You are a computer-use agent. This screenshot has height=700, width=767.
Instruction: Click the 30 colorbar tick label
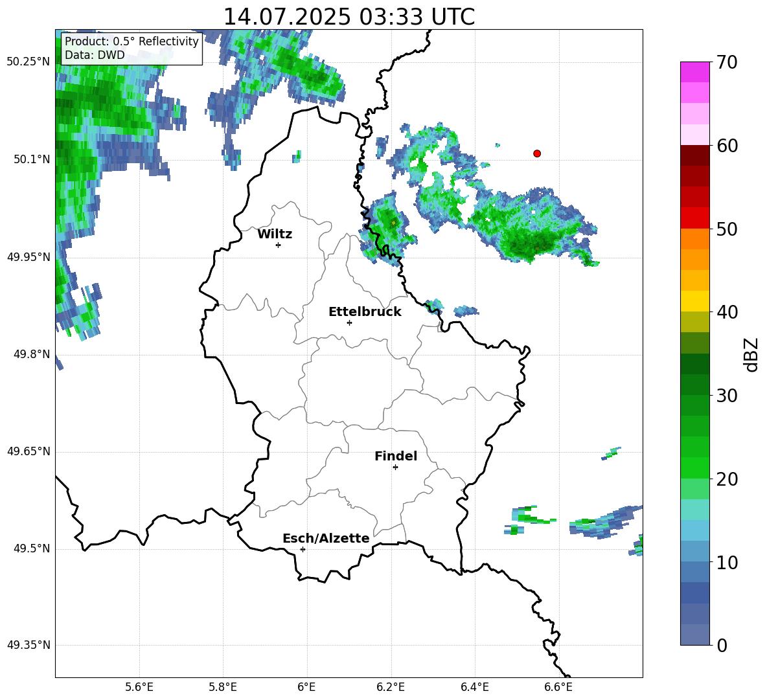[727, 396]
